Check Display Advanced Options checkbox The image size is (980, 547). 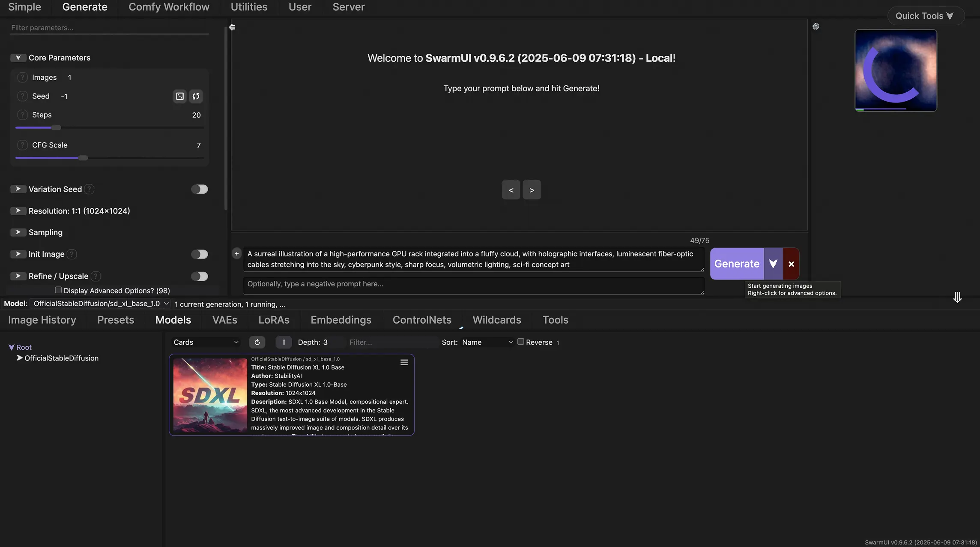pyautogui.click(x=58, y=290)
